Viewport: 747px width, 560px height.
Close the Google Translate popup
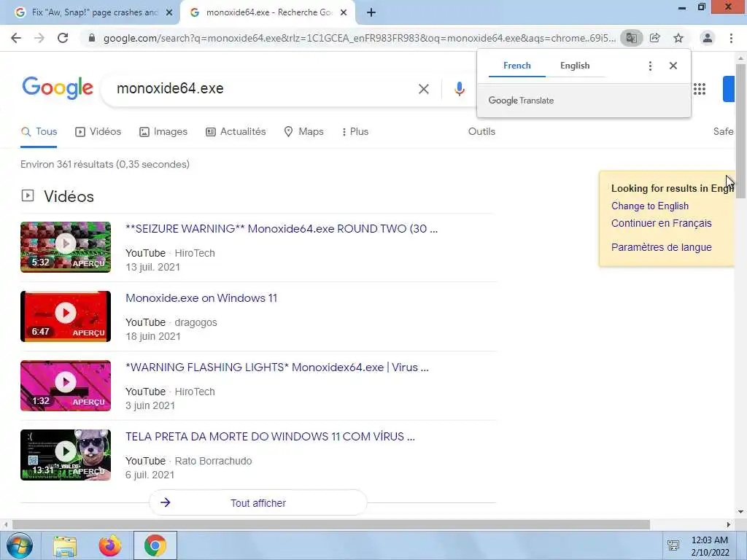[x=673, y=66]
